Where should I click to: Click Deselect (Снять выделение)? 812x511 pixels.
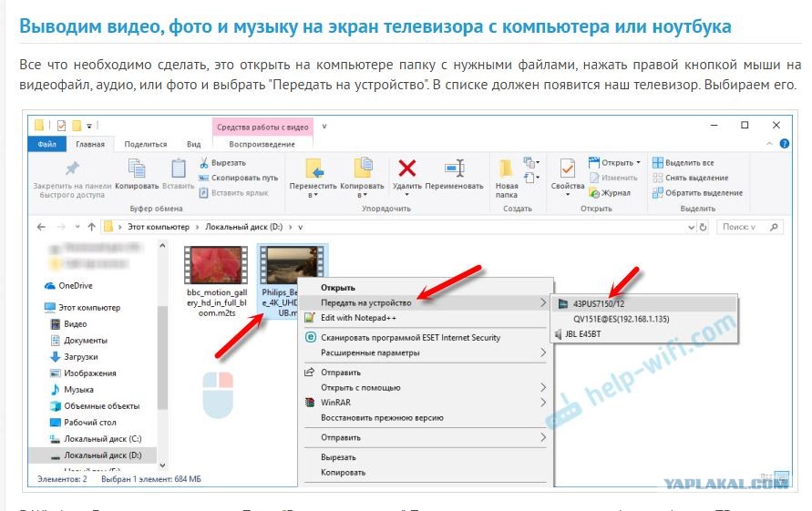690,178
